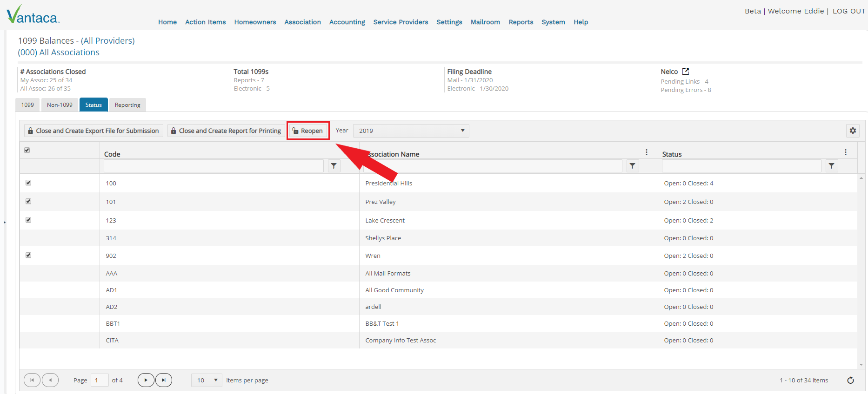This screenshot has width=868, height=394.
Task: Open Association Name column options menu
Action: (x=646, y=152)
